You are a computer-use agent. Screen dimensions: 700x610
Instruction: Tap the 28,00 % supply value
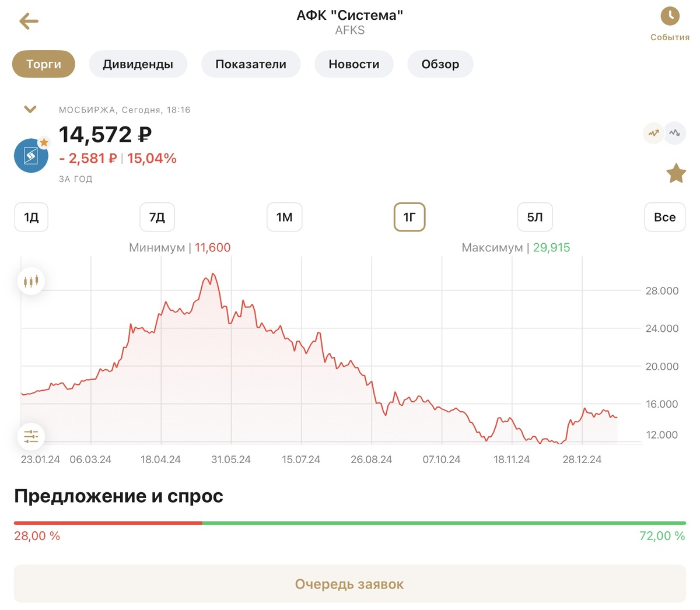[x=37, y=536]
